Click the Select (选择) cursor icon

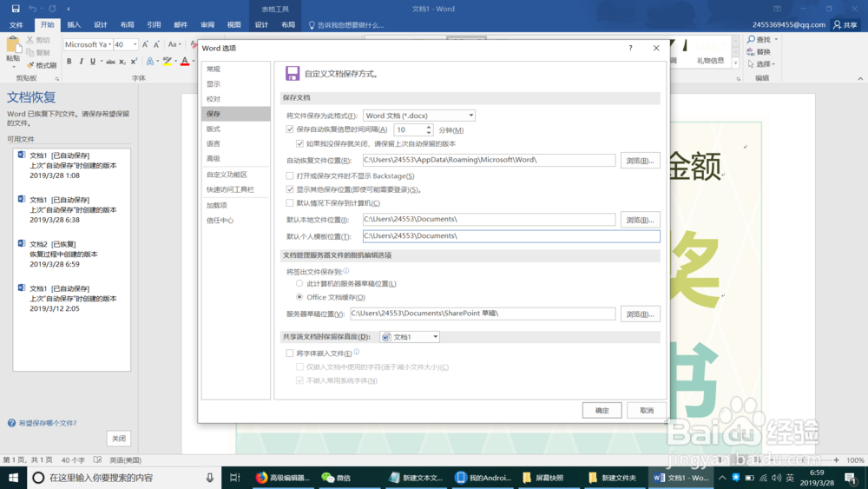pyautogui.click(x=751, y=63)
